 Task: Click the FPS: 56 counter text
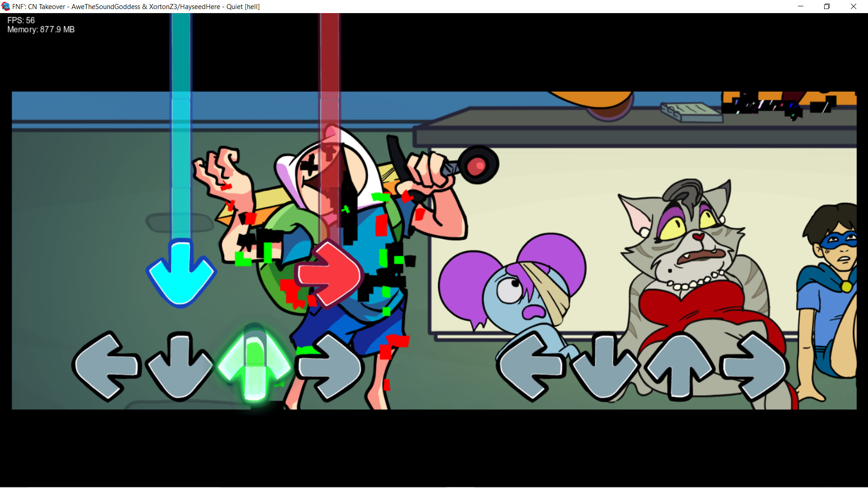coord(21,20)
